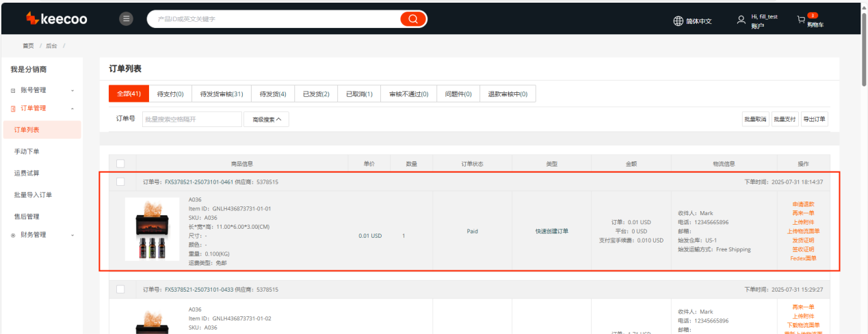Focus the 订单号 batch search input
This screenshot has width=868, height=334.
tap(192, 120)
